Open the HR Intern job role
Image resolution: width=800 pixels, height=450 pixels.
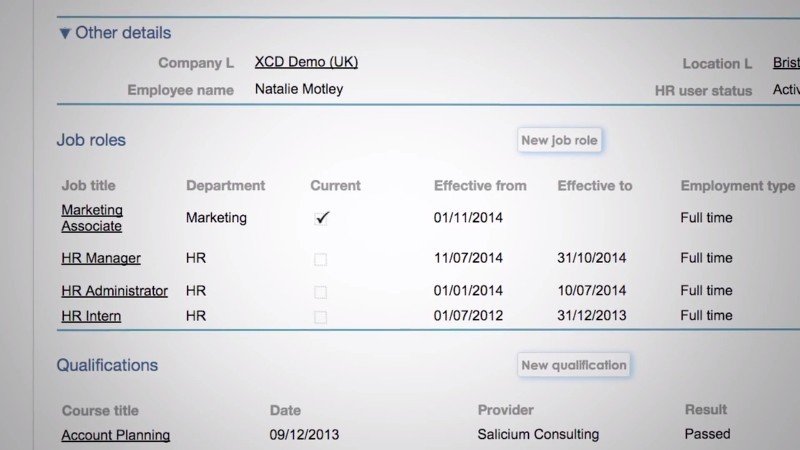[91, 316]
